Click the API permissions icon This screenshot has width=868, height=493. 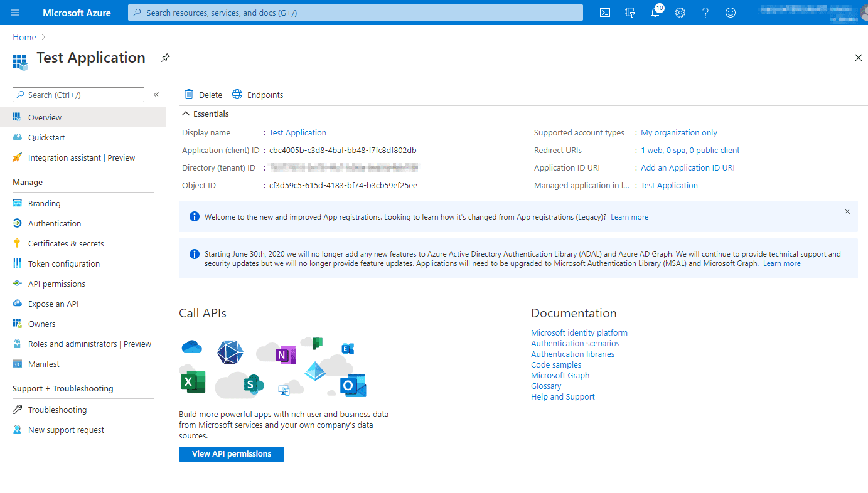(x=17, y=284)
